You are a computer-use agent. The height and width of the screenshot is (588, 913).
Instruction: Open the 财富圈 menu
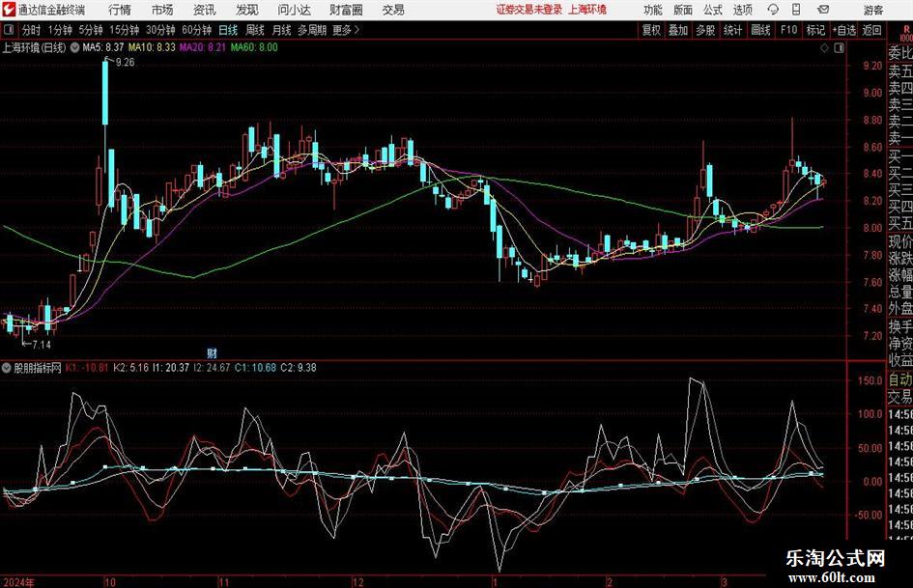coord(346,10)
